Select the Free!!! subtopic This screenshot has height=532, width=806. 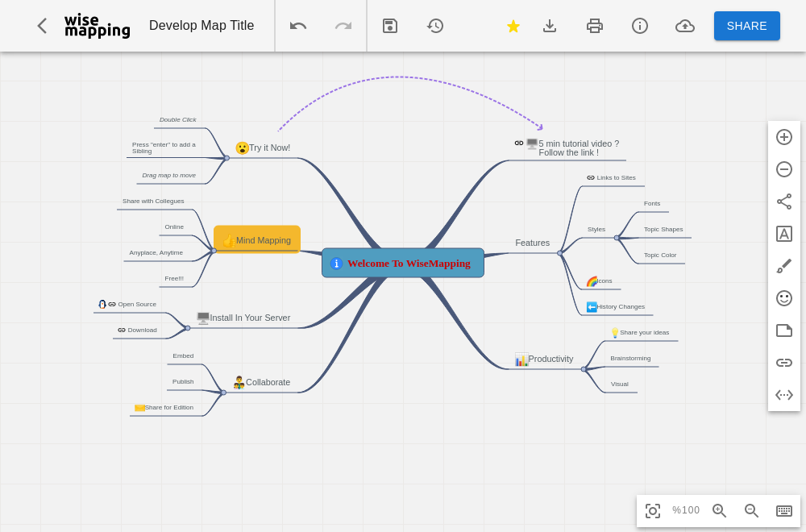[x=174, y=278]
